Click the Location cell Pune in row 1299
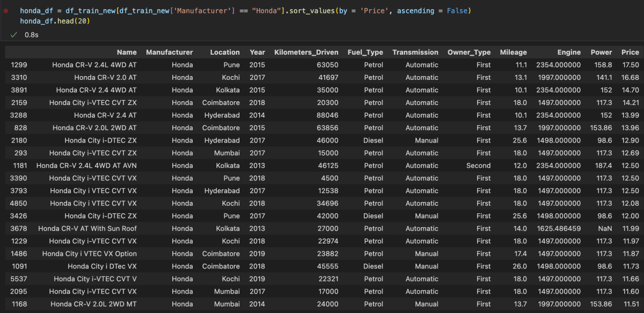 click(231, 65)
